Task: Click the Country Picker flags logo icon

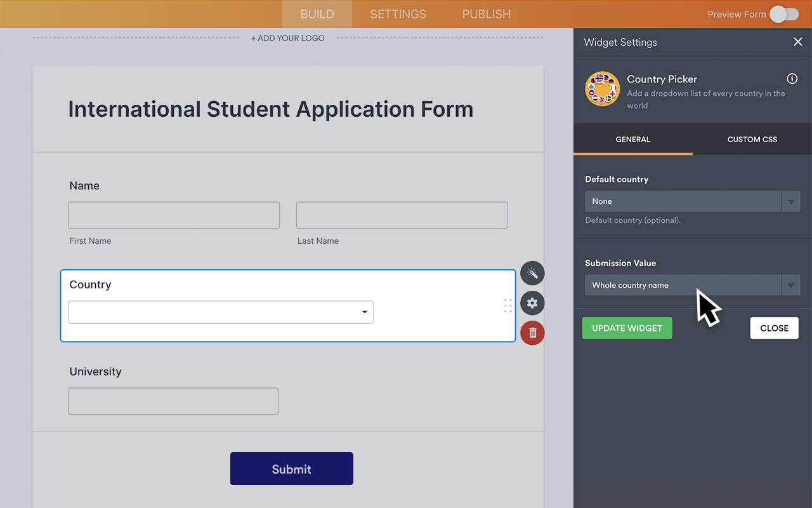Action: point(603,89)
